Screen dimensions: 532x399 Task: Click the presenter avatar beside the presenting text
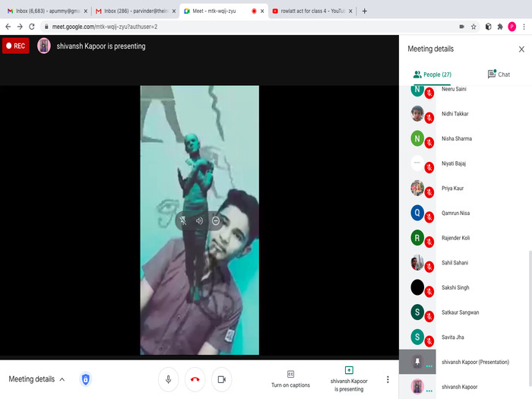tap(44, 46)
